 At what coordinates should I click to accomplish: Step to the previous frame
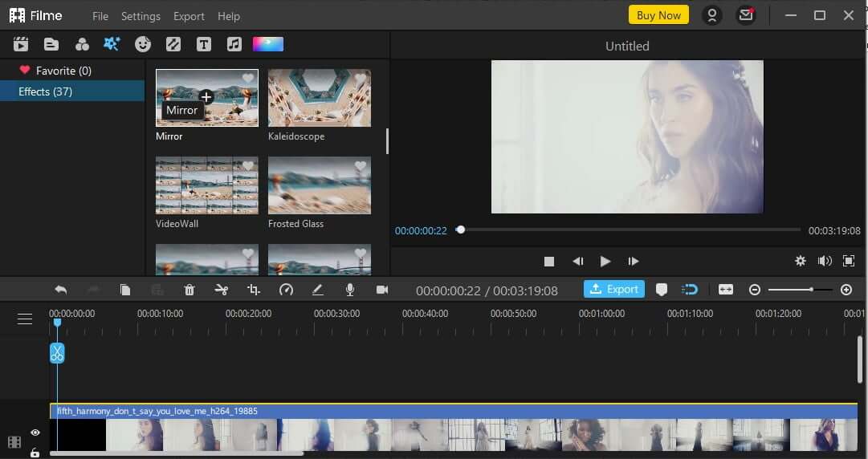(577, 261)
